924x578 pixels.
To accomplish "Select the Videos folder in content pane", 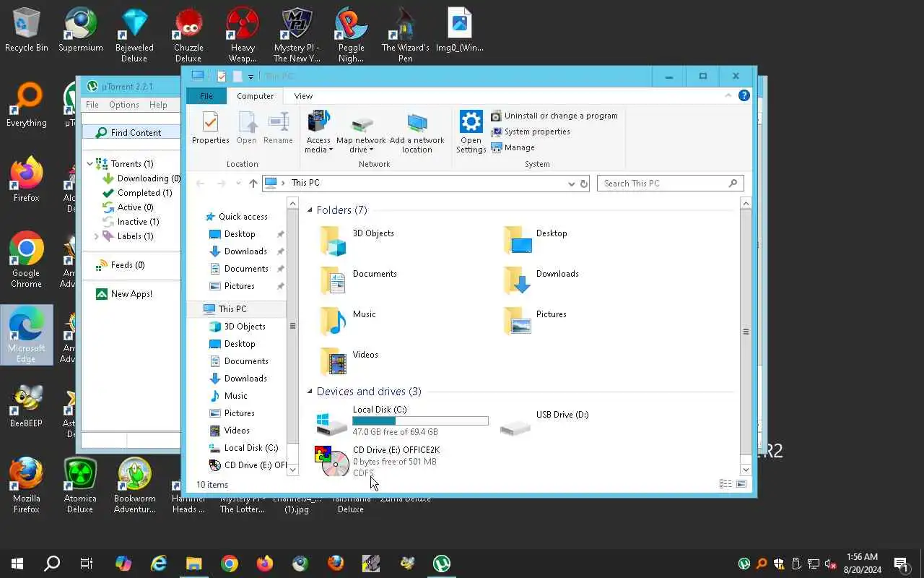I will click(x=349, y=361).
